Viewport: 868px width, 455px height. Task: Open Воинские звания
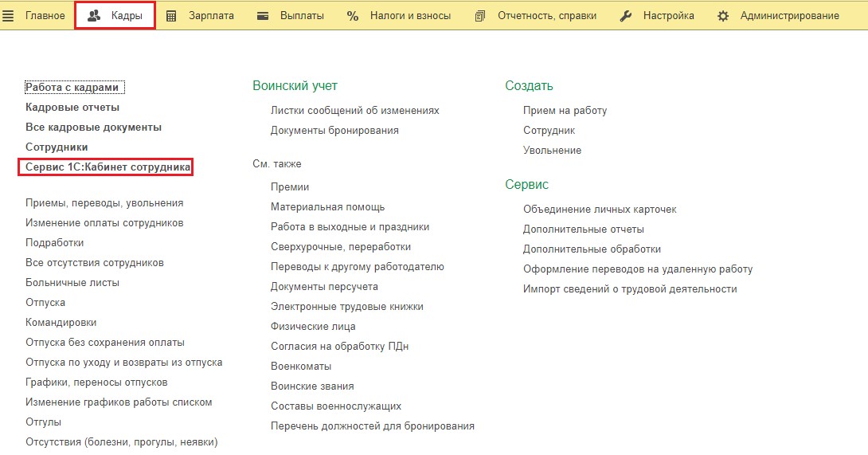click(x=312, y=386)
